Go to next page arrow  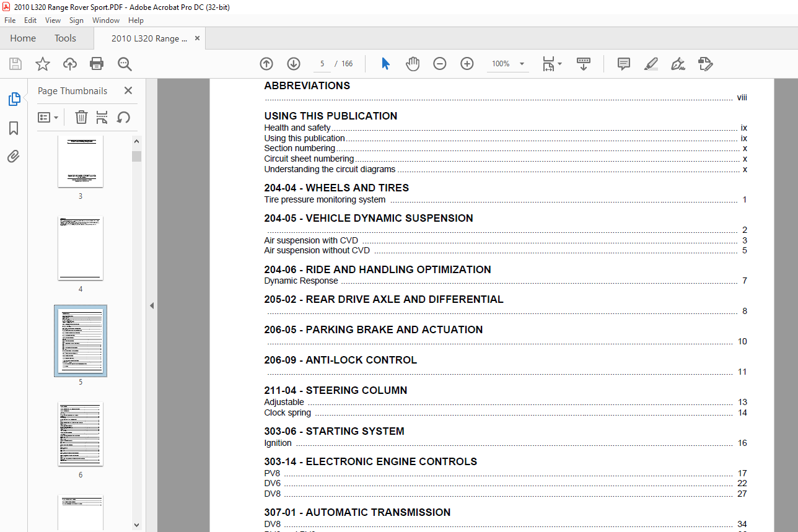(294, 64)
